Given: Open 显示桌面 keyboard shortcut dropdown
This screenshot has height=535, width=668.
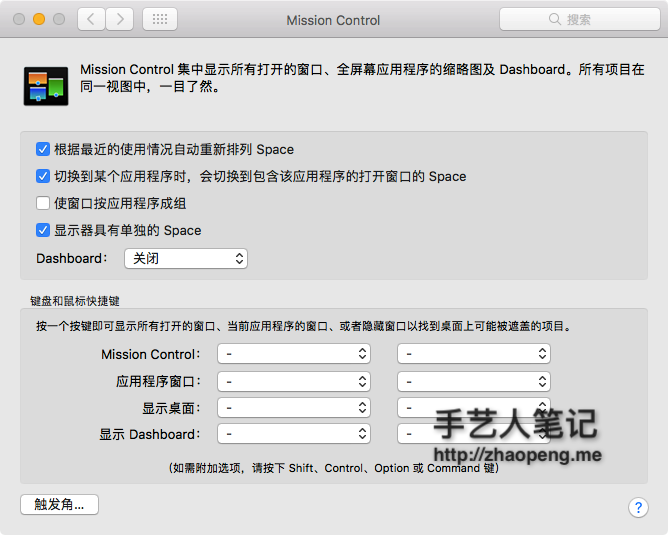Looking at the screenshot, I should 294,408.
